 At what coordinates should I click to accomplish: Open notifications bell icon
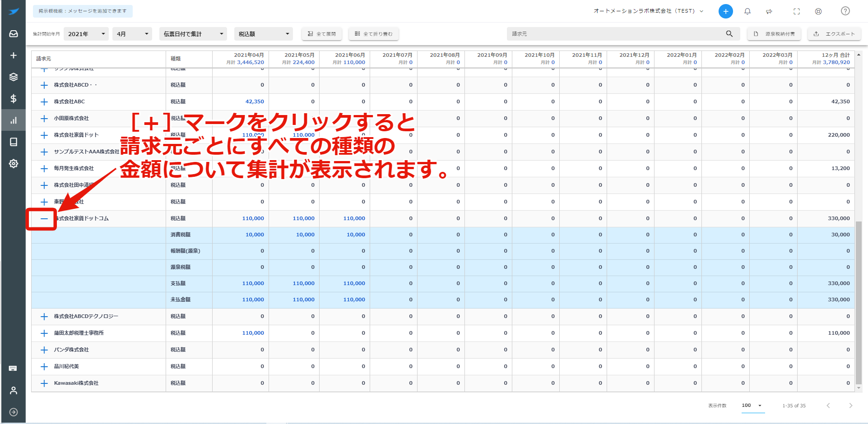click(747, 11)
